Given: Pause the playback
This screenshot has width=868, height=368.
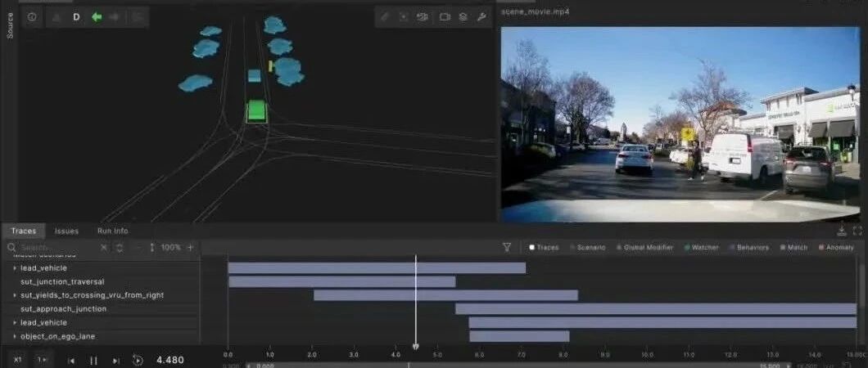Looking at the screenshot, I should point(93,361).
